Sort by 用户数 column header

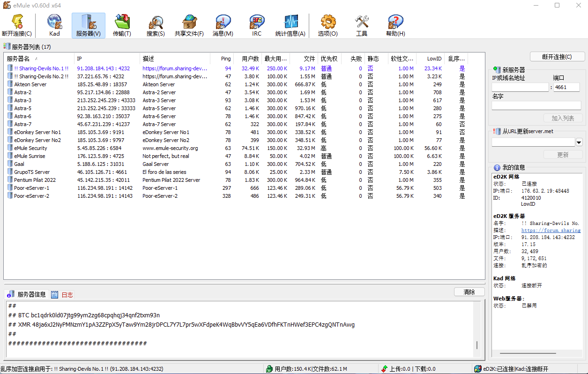(x=248, y=59)
